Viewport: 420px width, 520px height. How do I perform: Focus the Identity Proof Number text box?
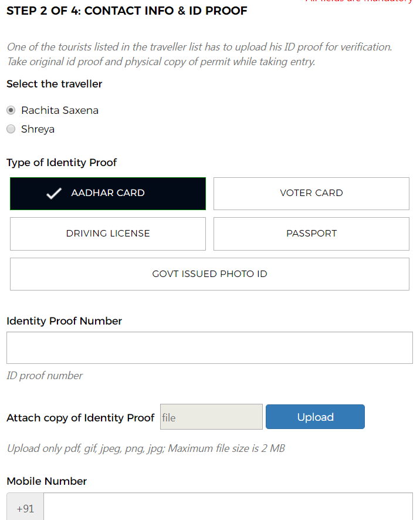[209, 347]
